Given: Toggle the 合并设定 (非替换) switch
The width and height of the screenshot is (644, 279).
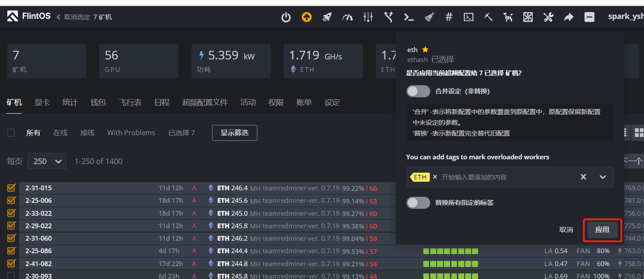Looking at the screenshot, I should point(418,91).
